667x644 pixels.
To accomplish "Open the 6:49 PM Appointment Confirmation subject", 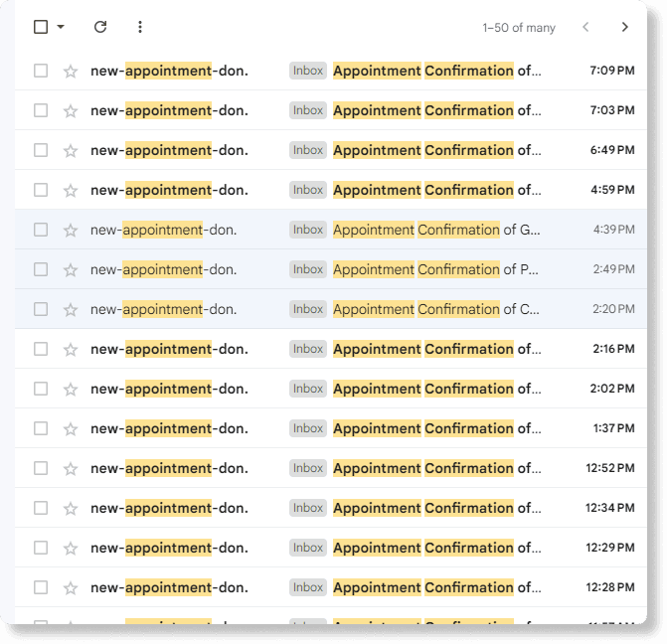I will pyautogui.click(x=436, y=150).
